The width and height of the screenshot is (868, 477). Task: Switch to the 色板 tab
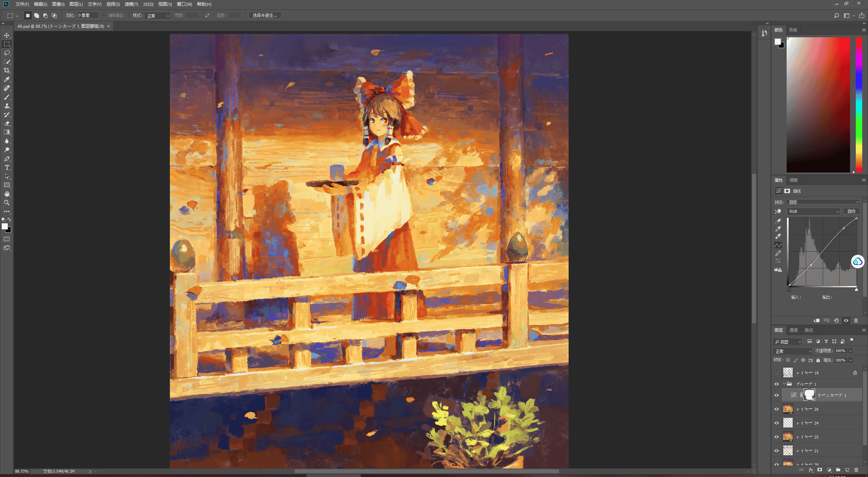tap(793, 30)
